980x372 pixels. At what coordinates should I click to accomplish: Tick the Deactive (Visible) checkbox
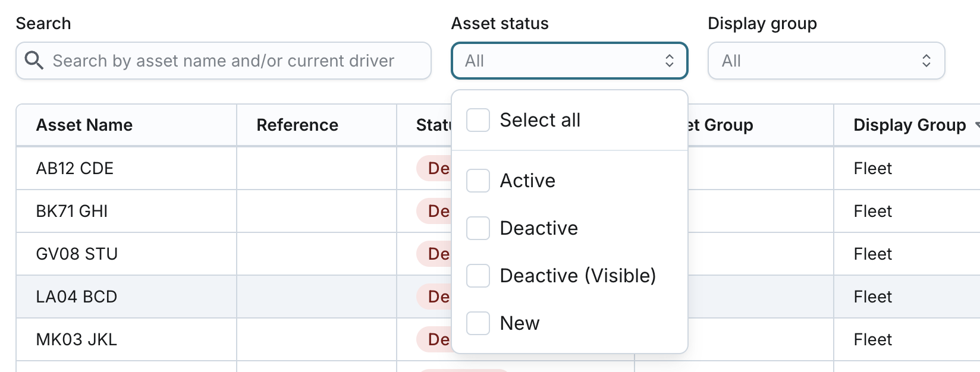(x=478, y=276)
